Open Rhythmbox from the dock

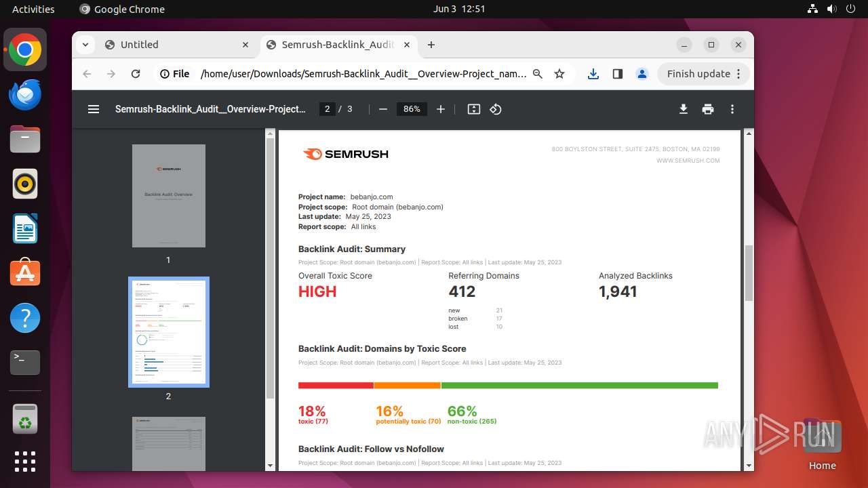pos(25,184)
